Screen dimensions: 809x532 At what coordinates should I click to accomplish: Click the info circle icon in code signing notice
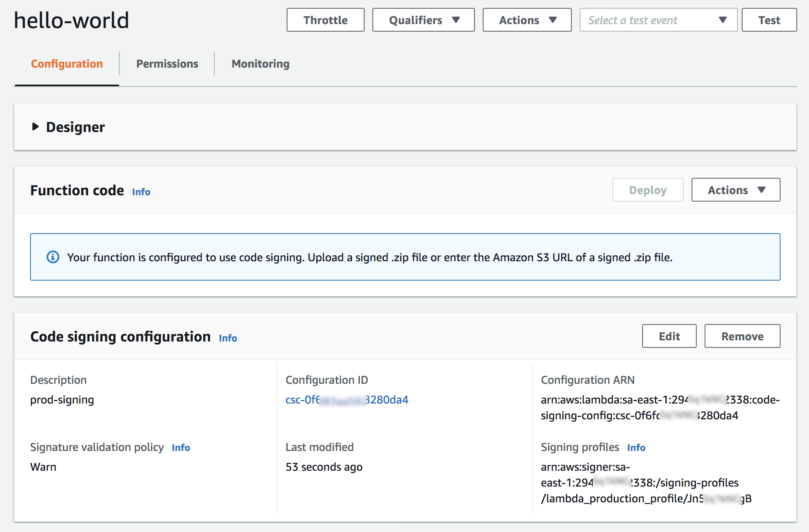pos(53,257)
